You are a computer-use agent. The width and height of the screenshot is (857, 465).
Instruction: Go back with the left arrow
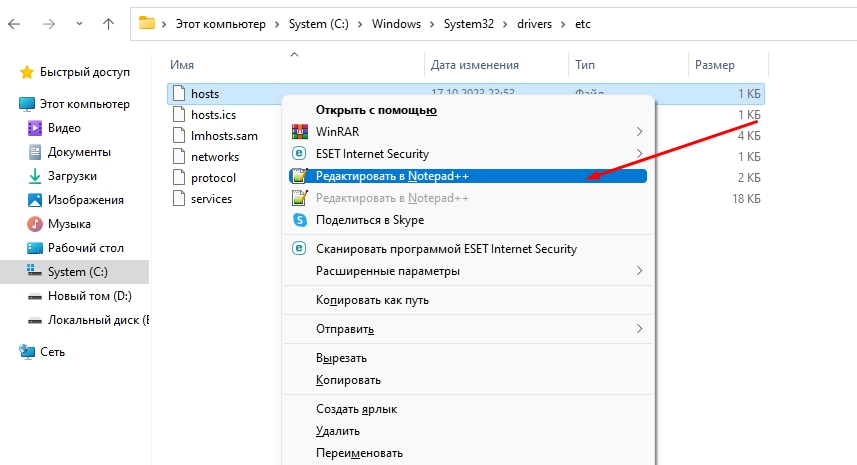click(18, 24)
